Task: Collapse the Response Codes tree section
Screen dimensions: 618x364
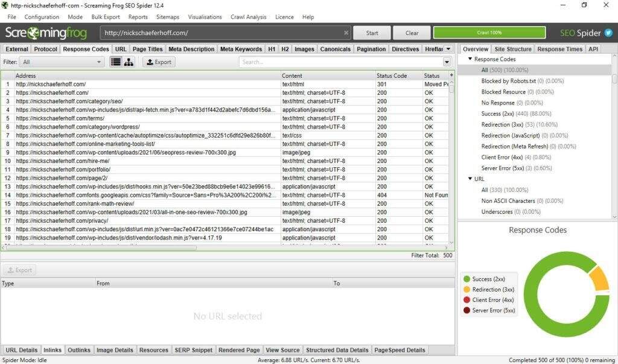Action: tap(470, 59)
